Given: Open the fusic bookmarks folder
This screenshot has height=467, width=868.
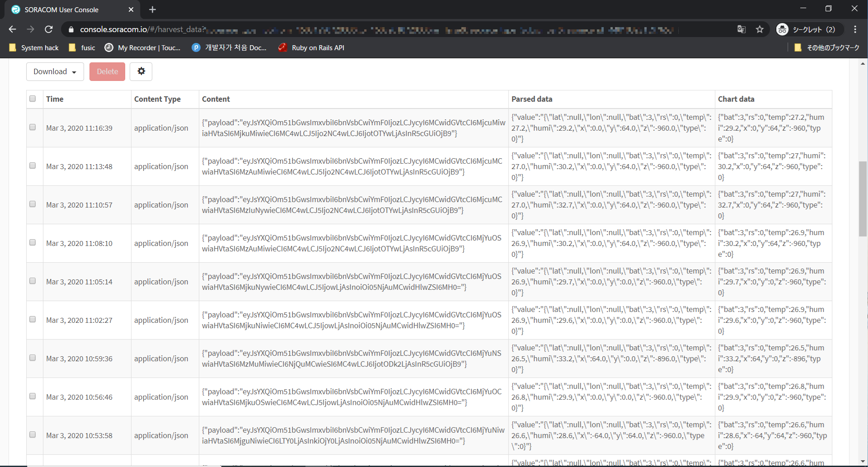Looking at the screenshot, I should 82,47.
